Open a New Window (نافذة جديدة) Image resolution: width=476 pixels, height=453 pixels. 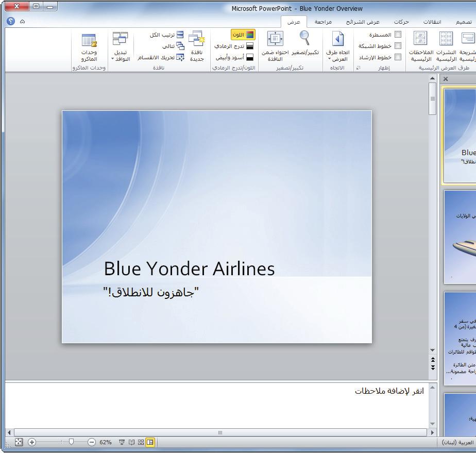tap(197, 46)
